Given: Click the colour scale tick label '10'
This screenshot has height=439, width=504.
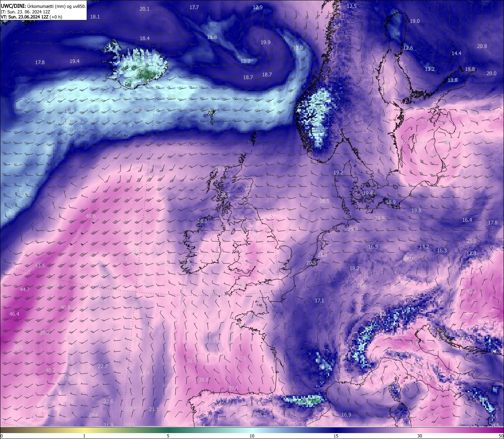Looking at the screenshot, I should coord(252,436).
